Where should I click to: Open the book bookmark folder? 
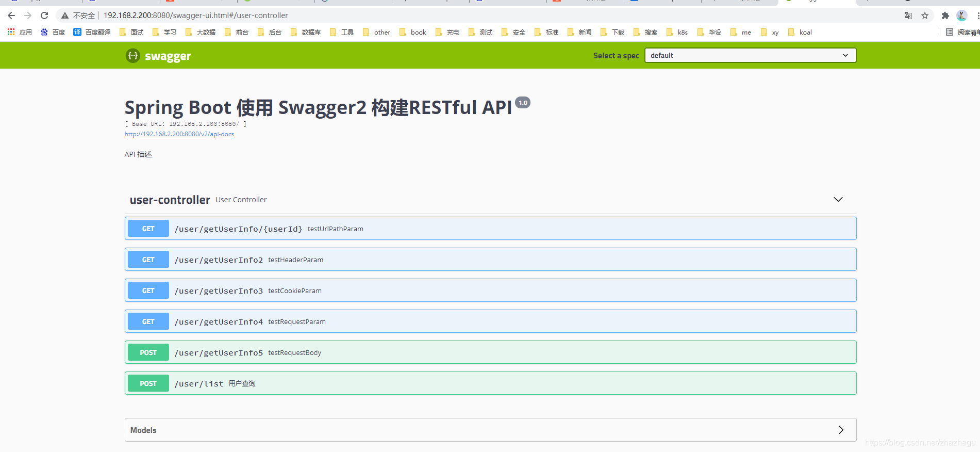413,32
